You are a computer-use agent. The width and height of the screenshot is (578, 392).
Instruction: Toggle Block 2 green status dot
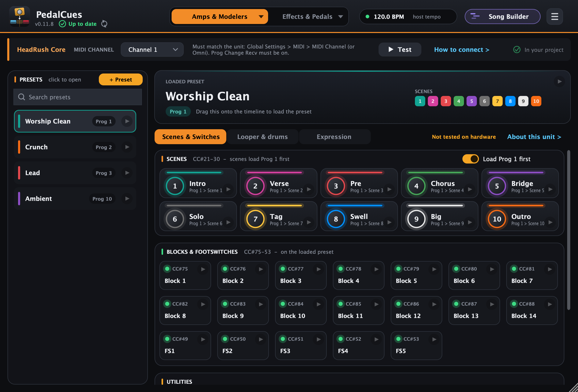tap(225, 269)
